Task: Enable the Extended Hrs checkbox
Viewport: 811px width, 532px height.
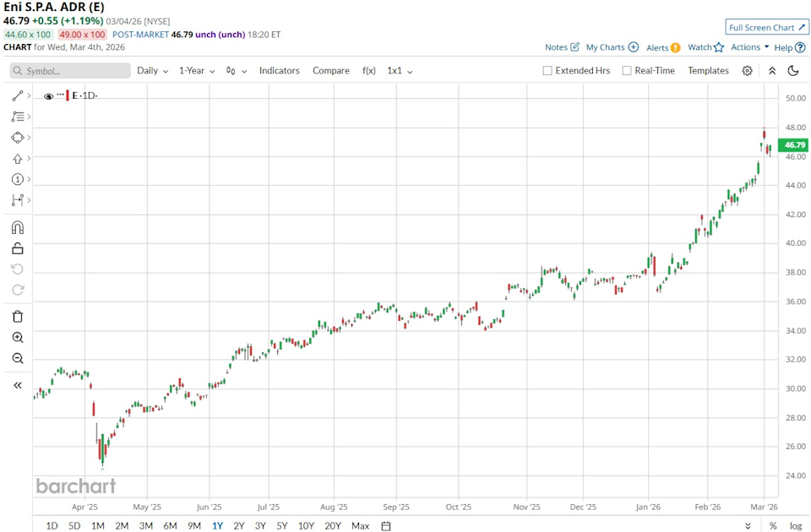Action: 546,71
